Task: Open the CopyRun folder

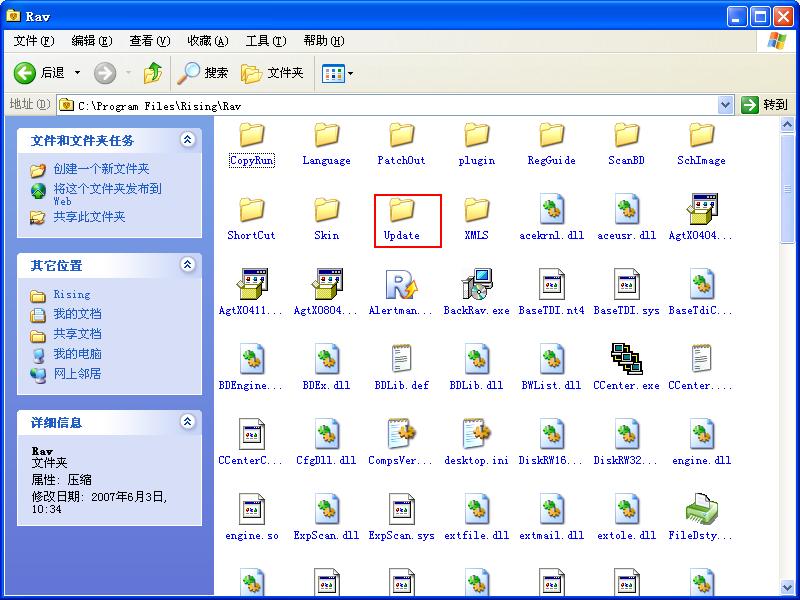Action: tap(252, 145)
